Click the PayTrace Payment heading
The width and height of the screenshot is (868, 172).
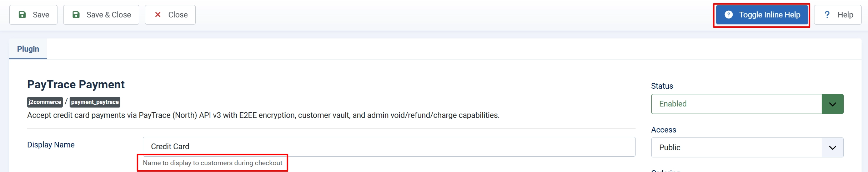[76, 84]
